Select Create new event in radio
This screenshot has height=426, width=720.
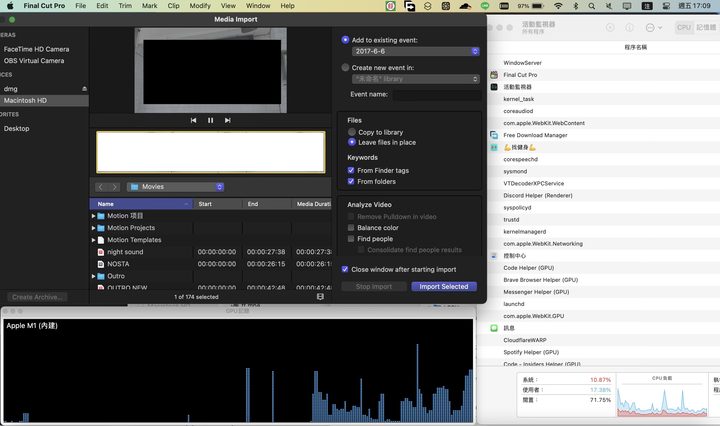click(x=345, y=67)
